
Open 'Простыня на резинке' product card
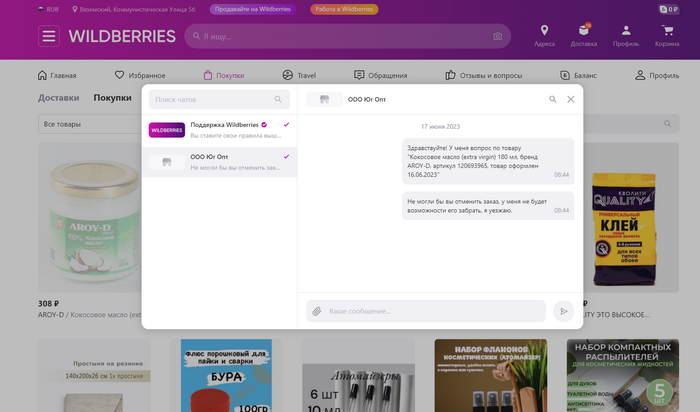click(94, 375)
